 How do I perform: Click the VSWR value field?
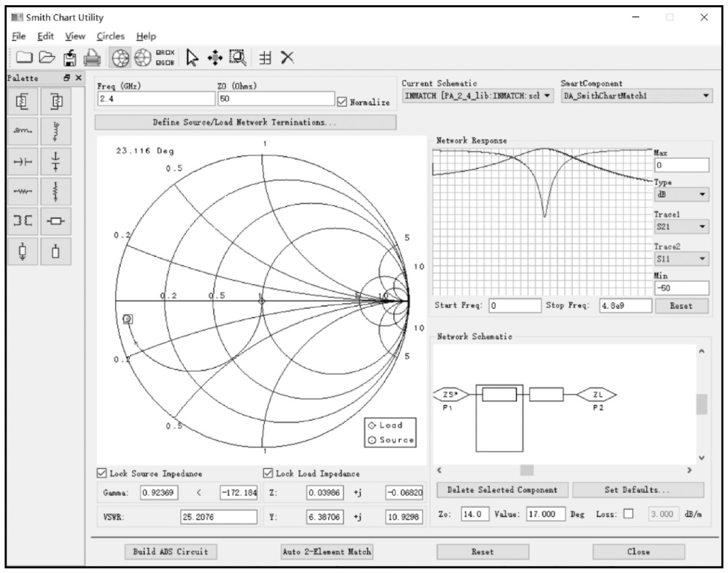pyautogui.click(x=219, y=518)
